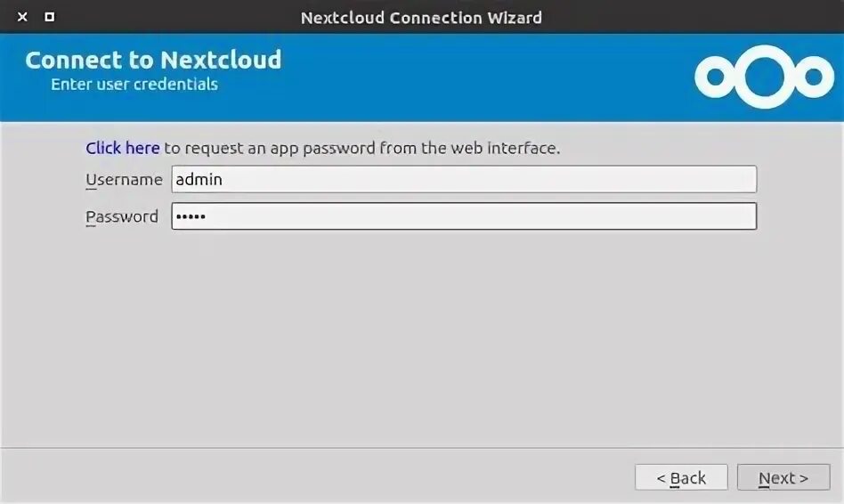
Task: Click the large center circle of the Nextcloud logo
Action: pyautogui.click(x=763, y=77)
